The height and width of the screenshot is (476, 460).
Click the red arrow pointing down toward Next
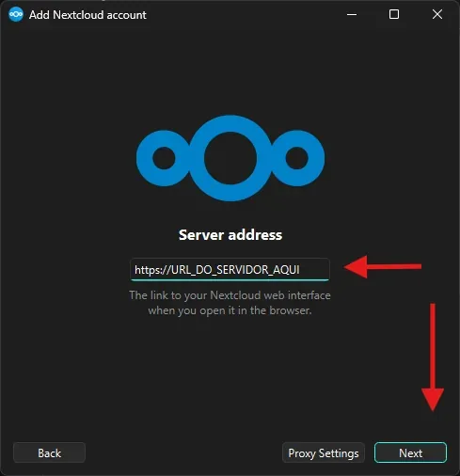[x=433, y=357]
